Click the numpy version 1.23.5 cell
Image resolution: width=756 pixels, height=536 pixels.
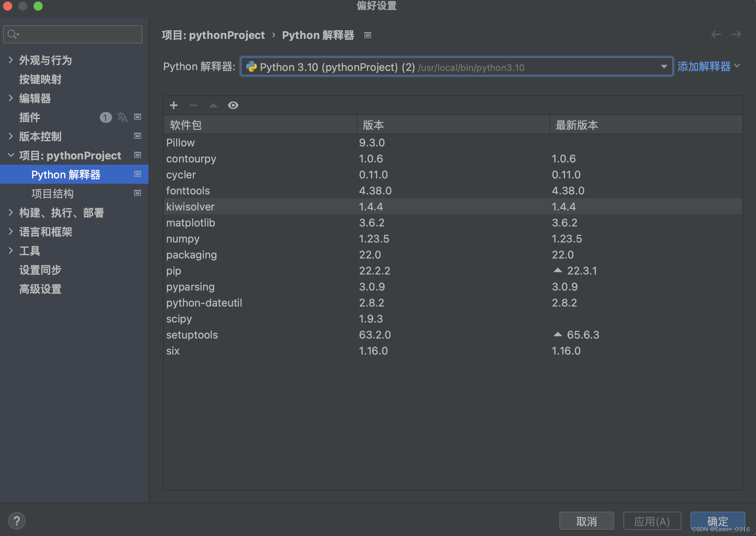click(374, 239)
